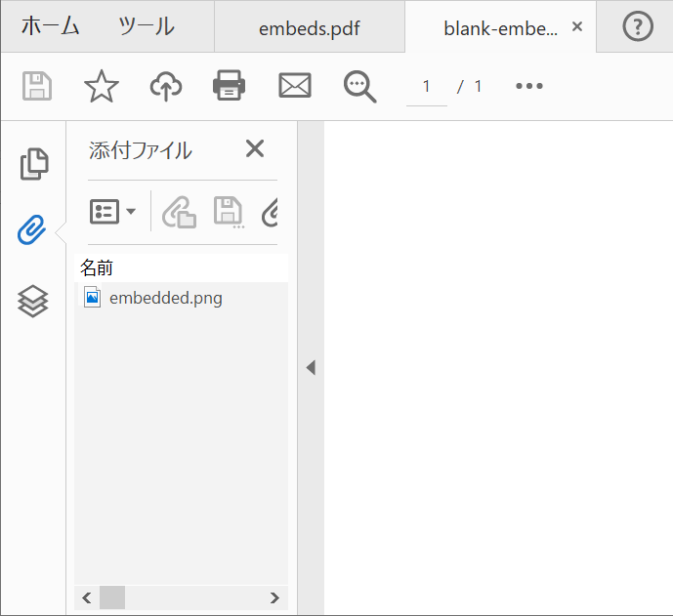Switch to the embeds.pdf tab

[x=309, y=27]
